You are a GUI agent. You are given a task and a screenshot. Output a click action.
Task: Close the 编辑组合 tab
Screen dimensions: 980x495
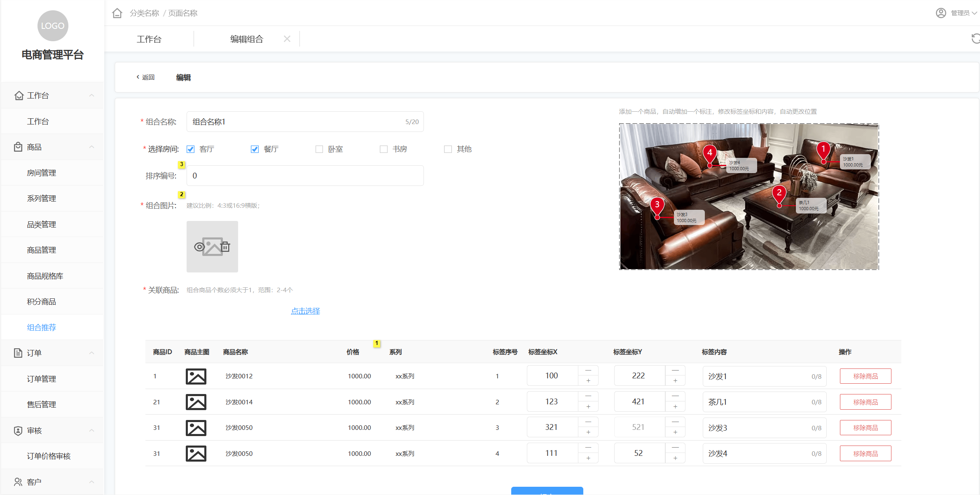287,39
